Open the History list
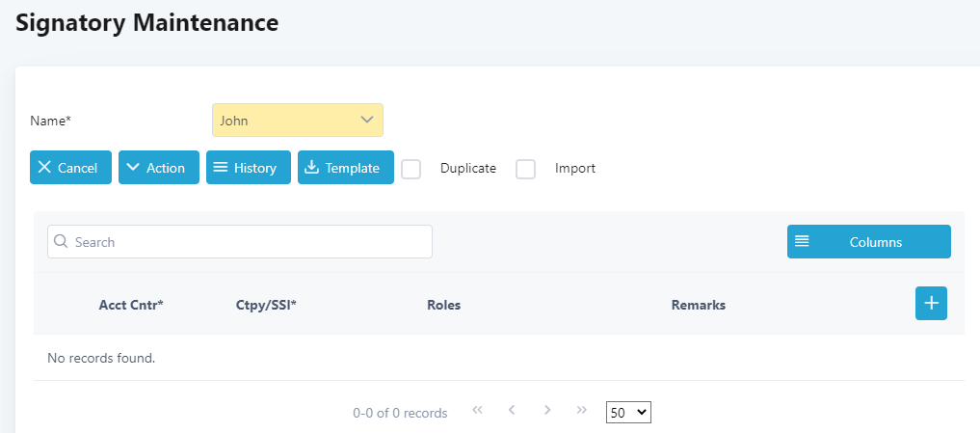 pyautogui.click(x=248, y=167)
